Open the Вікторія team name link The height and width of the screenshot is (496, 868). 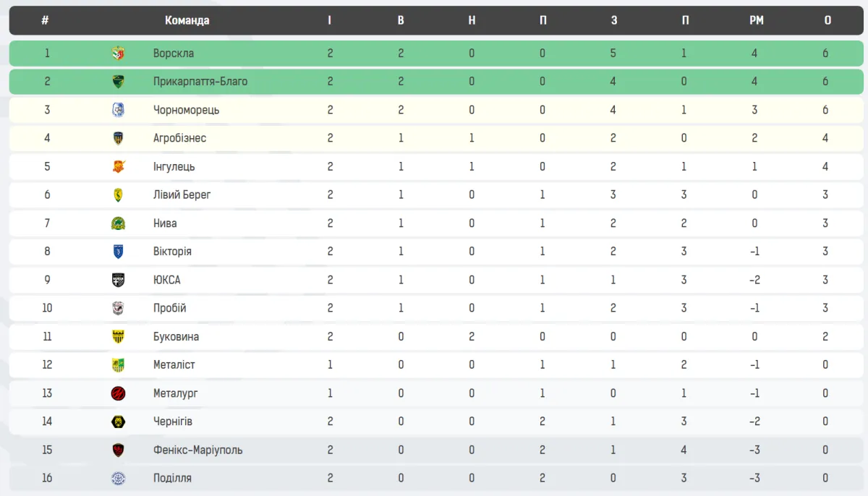172,252
